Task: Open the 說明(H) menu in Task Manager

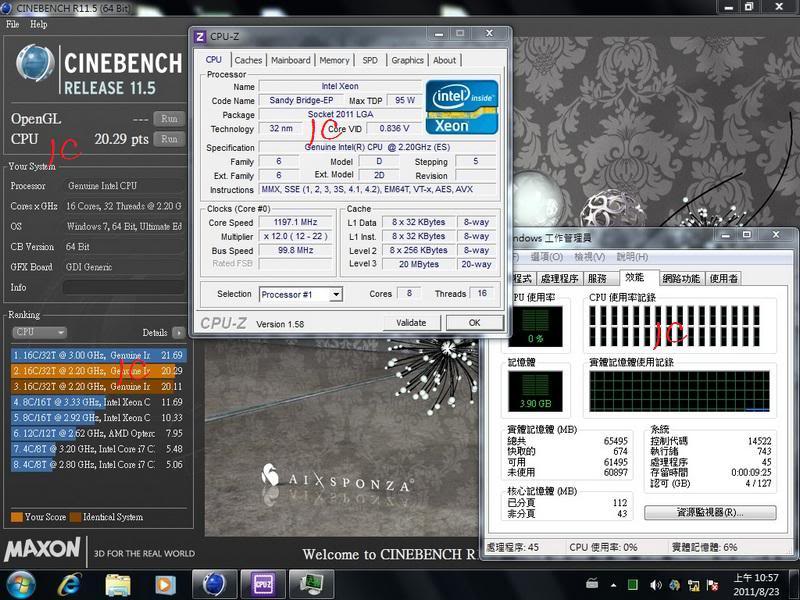Action: [x=633, y=257]
